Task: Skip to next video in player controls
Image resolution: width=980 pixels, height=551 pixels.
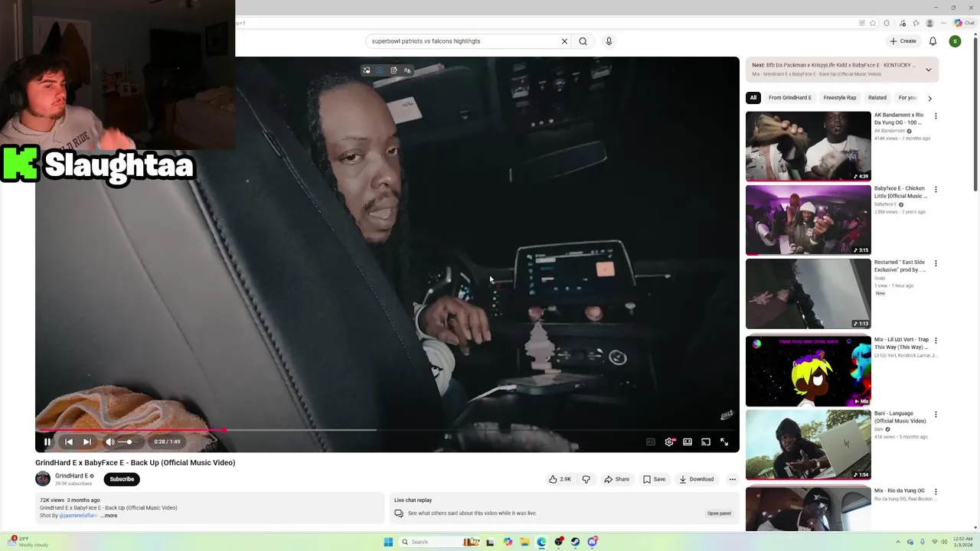Action: (87, 442)
